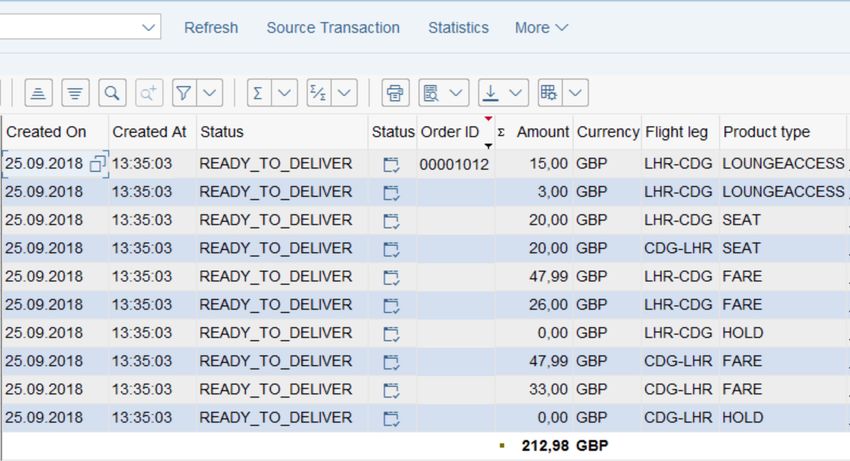This screenshot has width=850, height=461.
Task: Open the More menu
Action: click(x=541, y=28)
